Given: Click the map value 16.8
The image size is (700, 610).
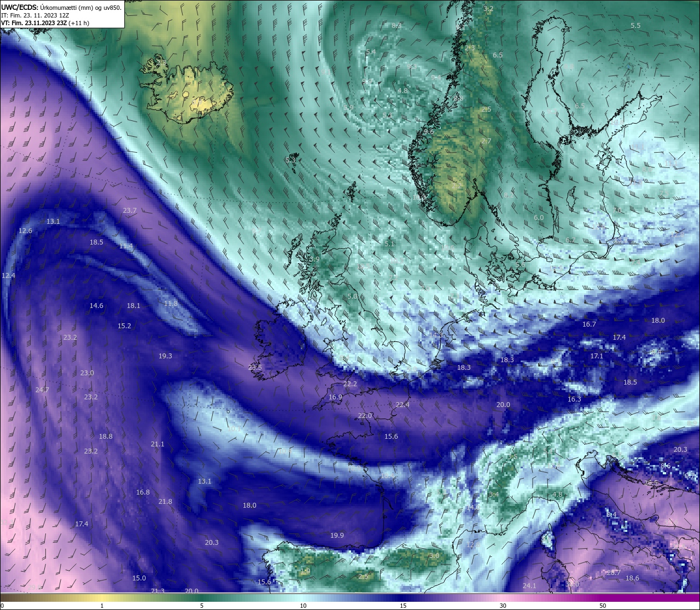Looking at the screenshot, I should point(143,492).
